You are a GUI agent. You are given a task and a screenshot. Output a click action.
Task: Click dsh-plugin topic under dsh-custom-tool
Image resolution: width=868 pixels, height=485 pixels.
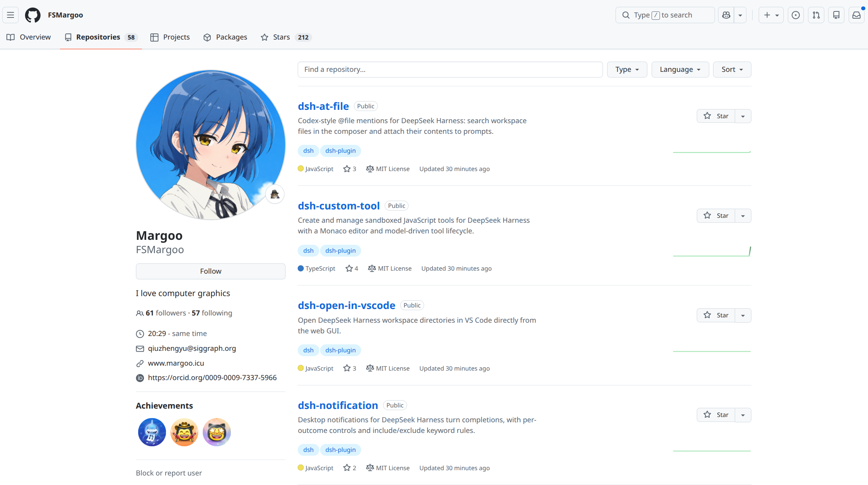pos(341,250)
